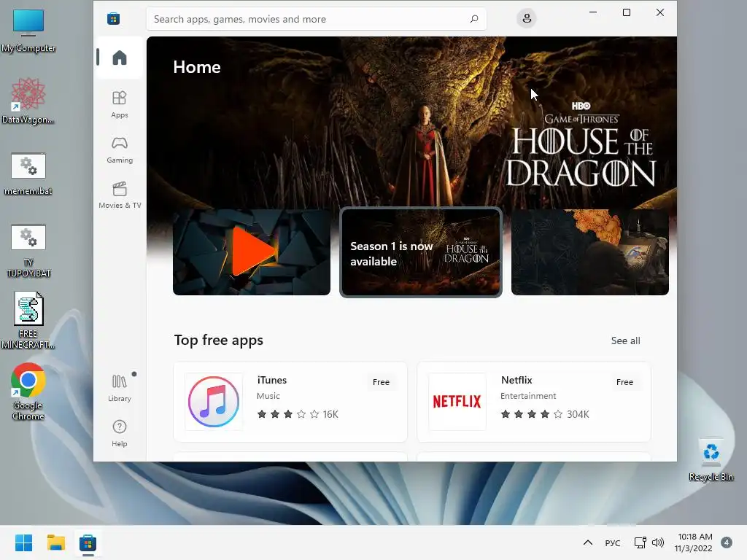Select the TY TUPOY.BAT desktop file
Image resolution: width=747 pixels, height=560 pixels.
(28, 251)
